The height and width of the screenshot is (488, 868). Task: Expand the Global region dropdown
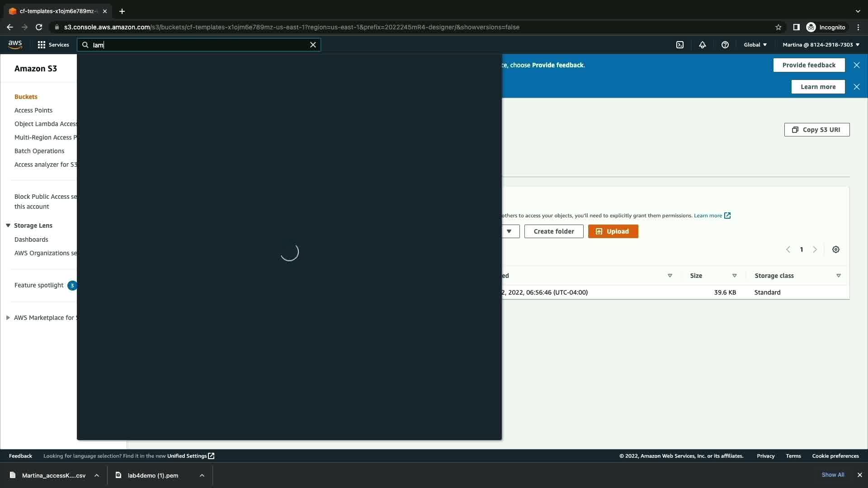(755, 45)
